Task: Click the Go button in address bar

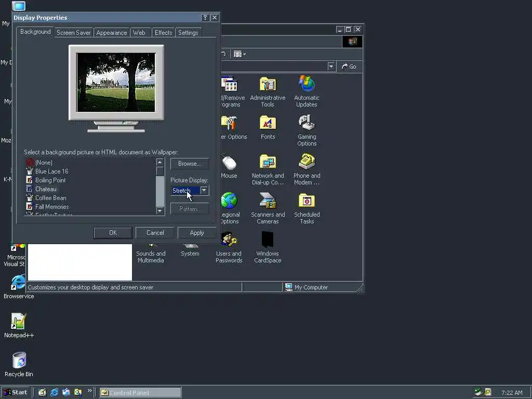Action: click(349, 66)
